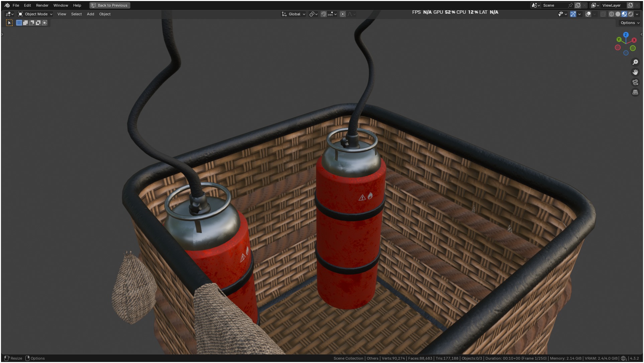Switch to rendered shading
Viewport: 644px width, 363px height.
tap(631, 14)
